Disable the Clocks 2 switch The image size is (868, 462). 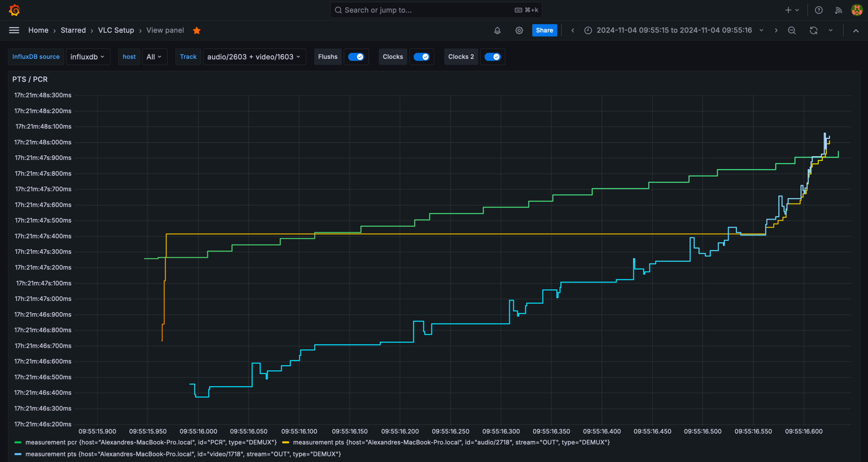492,57
